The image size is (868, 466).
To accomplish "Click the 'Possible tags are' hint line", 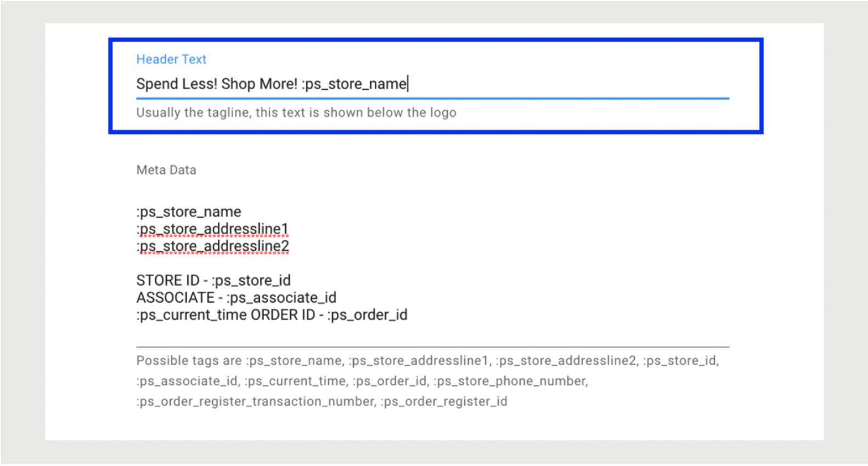I will [x=427, y=361].
